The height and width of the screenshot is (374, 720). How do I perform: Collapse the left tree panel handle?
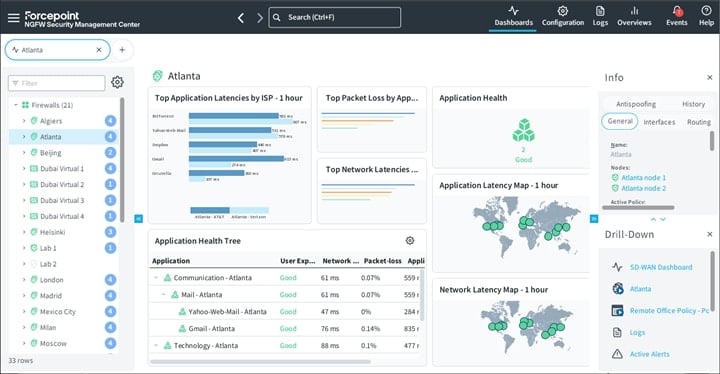(x=138, y=219)
